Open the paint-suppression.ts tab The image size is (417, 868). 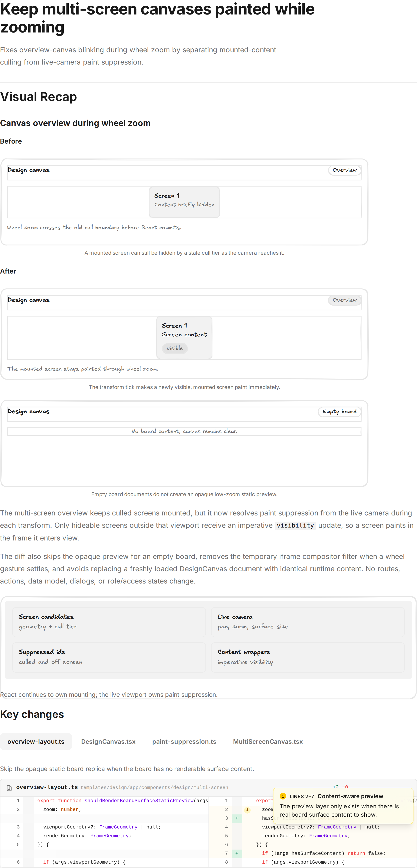184,742
